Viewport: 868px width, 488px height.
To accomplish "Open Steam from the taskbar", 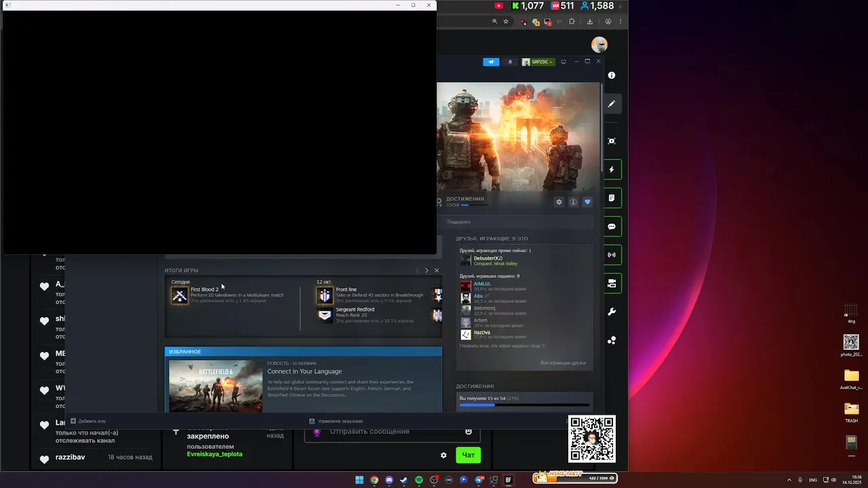I will [x=404, y=480].
